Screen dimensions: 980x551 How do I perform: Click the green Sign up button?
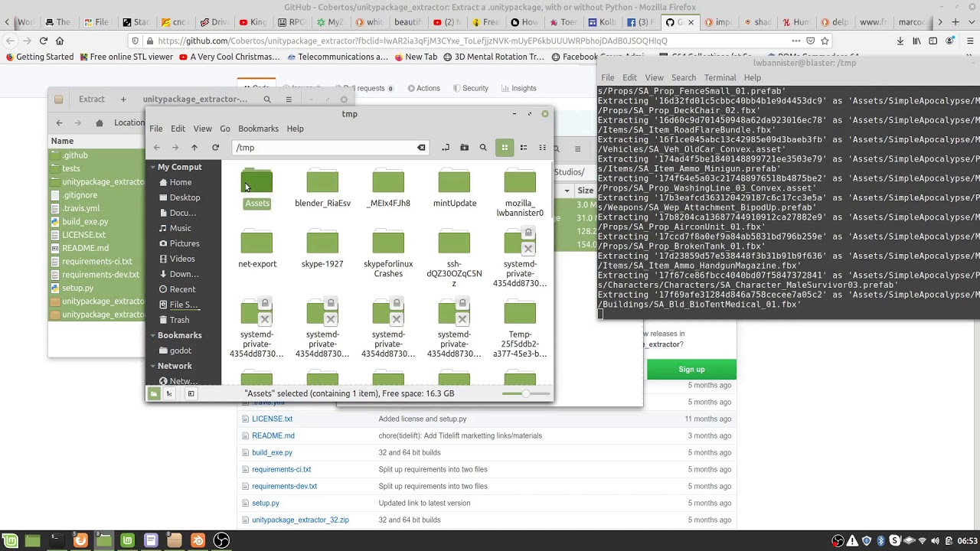click(x=691, y=370)
